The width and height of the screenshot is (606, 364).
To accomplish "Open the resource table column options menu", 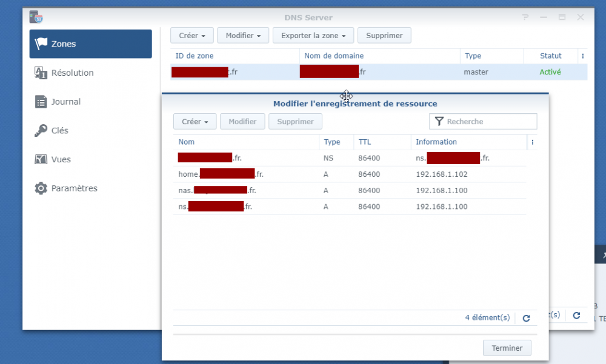I will click(532, 142).
